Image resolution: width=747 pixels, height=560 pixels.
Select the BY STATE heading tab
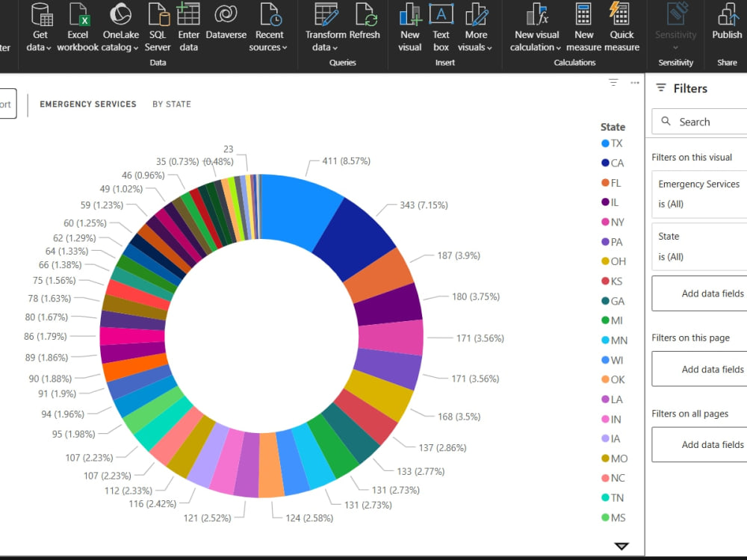(172, 104)
